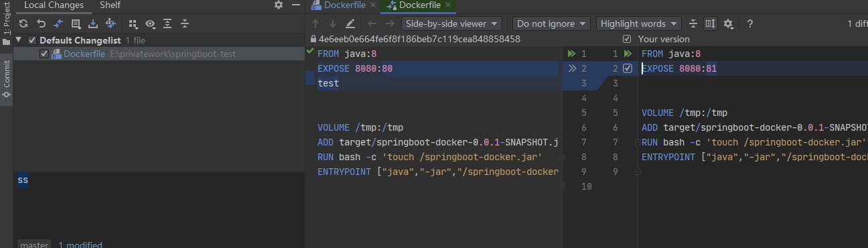868x248 pixels.
Task: Uncheck the Default Changelist checkbox
Action: click(32, 40)
